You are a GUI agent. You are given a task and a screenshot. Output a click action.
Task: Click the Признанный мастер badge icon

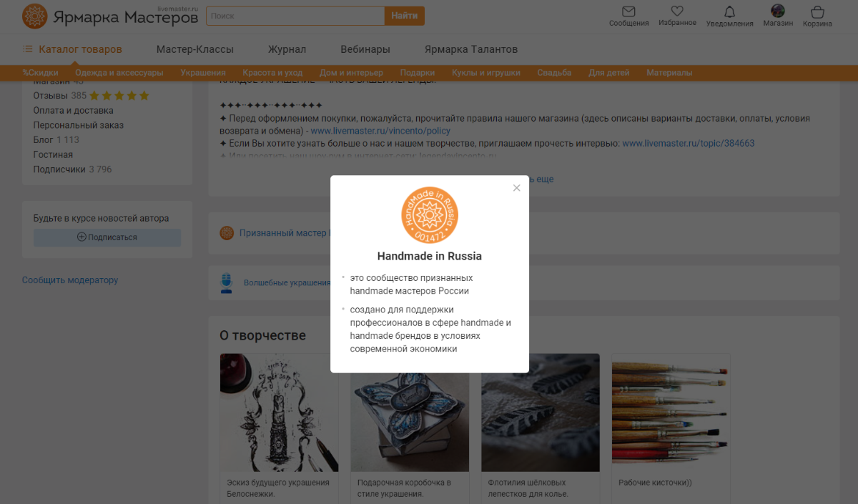pyautogui.click(x=227, y=233)
